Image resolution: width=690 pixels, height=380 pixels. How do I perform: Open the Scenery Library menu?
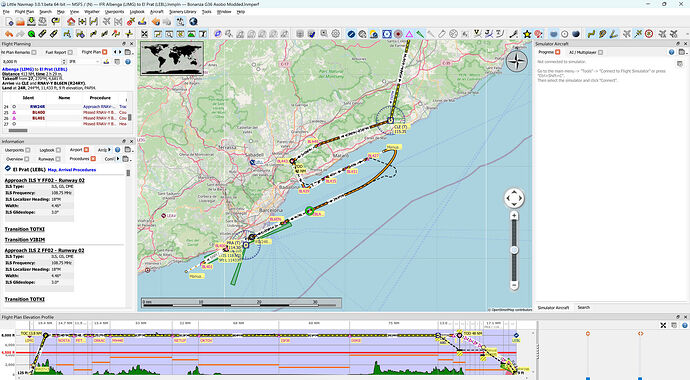coord(183,12)
